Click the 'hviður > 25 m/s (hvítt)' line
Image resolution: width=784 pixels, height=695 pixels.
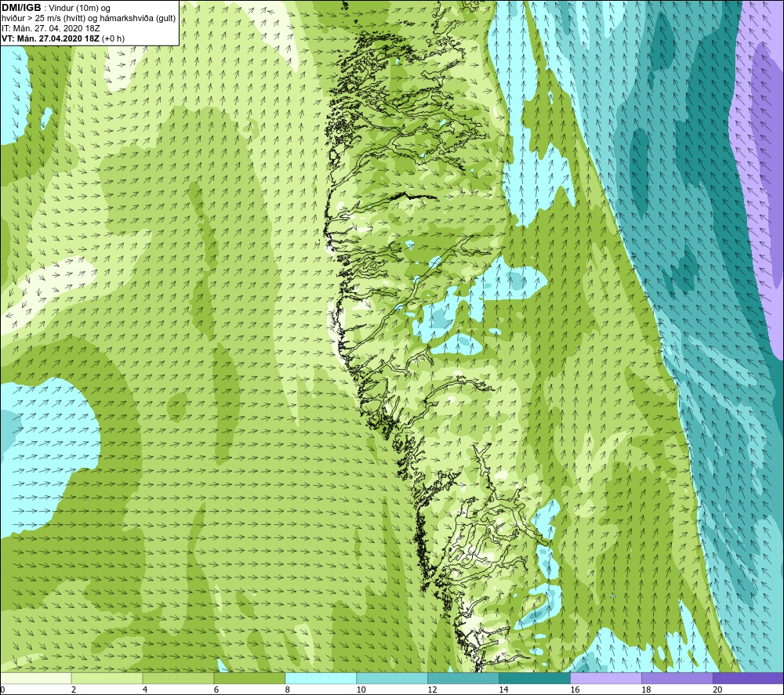pyautogui.click(x=42, y=19)
